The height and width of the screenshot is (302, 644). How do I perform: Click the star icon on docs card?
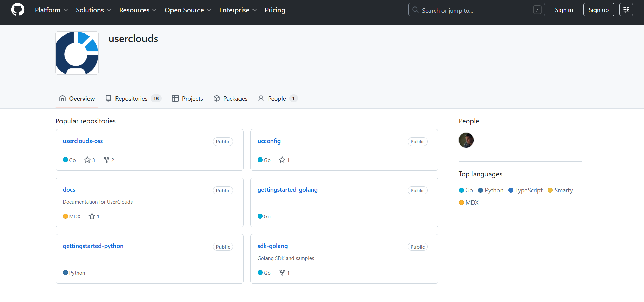click(x=92, y=216)
